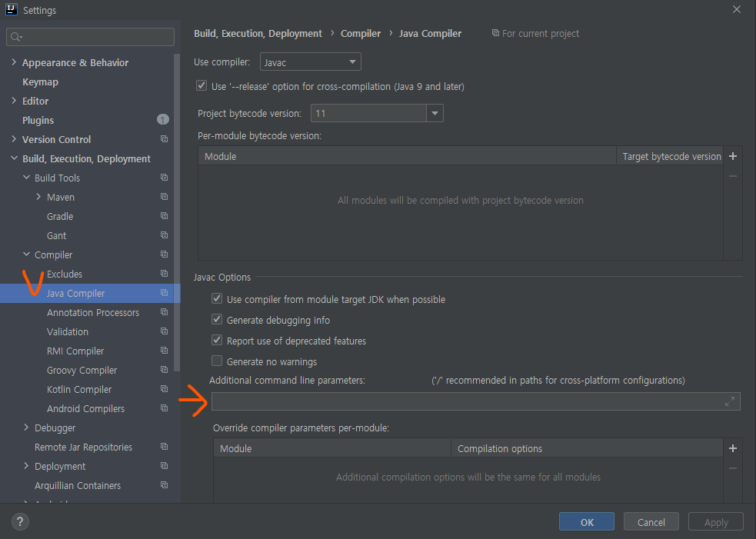Enable Generate no warnings
This screenshot has height=539, width=756.
[x=217, y=361]
